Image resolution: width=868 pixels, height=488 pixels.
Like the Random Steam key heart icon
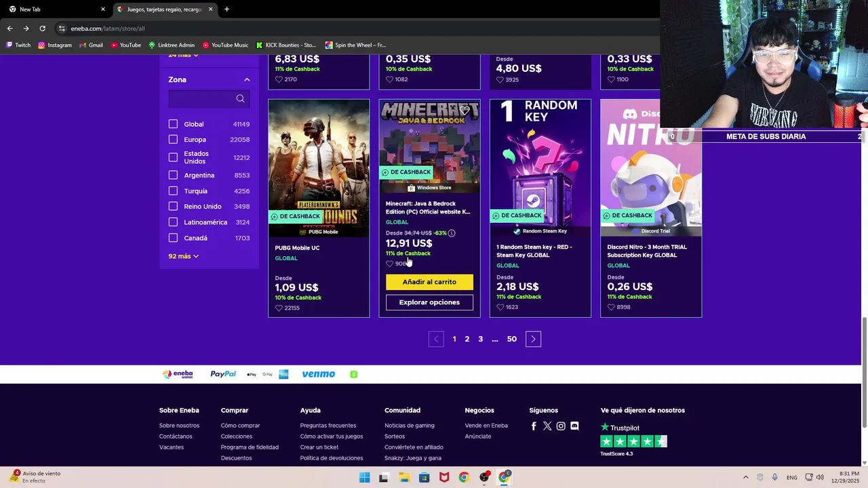click(500, 307)
